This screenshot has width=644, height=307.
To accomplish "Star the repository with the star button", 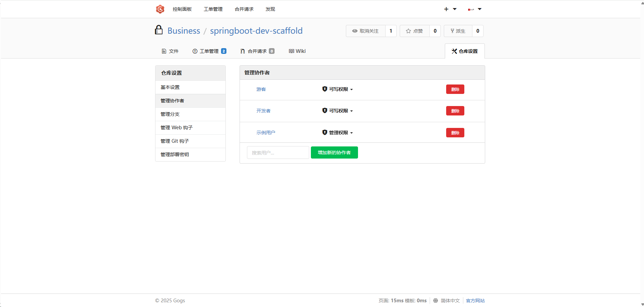I will pyautogui.click(x=415, y=31).
